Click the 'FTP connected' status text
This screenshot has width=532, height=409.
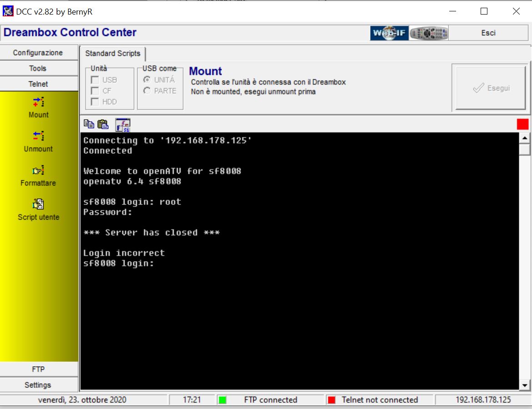click(271, 400)
